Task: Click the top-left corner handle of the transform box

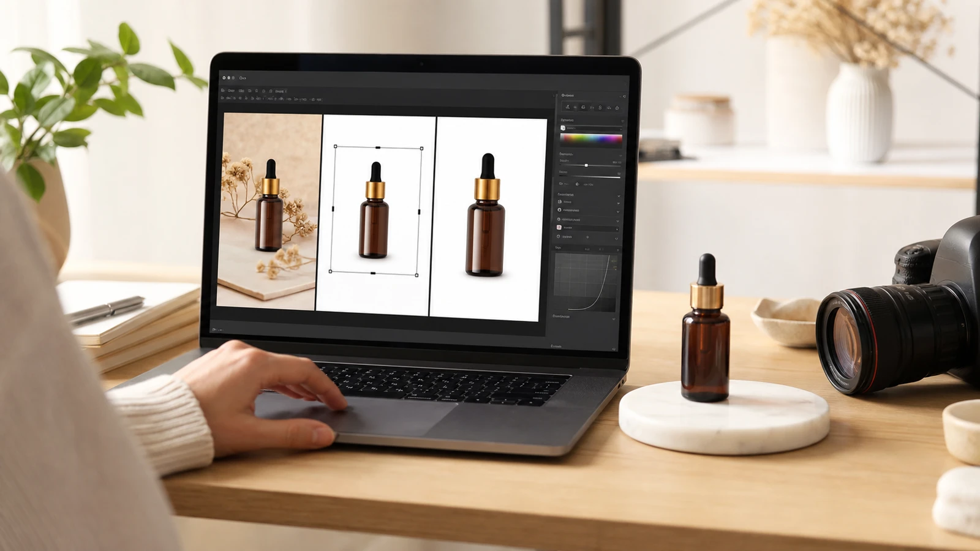Action: (335, 146)
